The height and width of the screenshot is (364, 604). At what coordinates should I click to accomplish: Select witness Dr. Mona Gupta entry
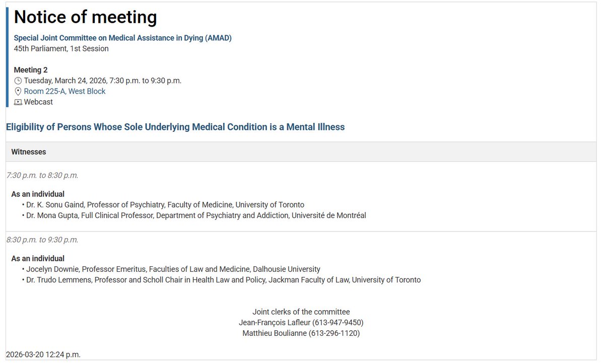coord(196,215)
